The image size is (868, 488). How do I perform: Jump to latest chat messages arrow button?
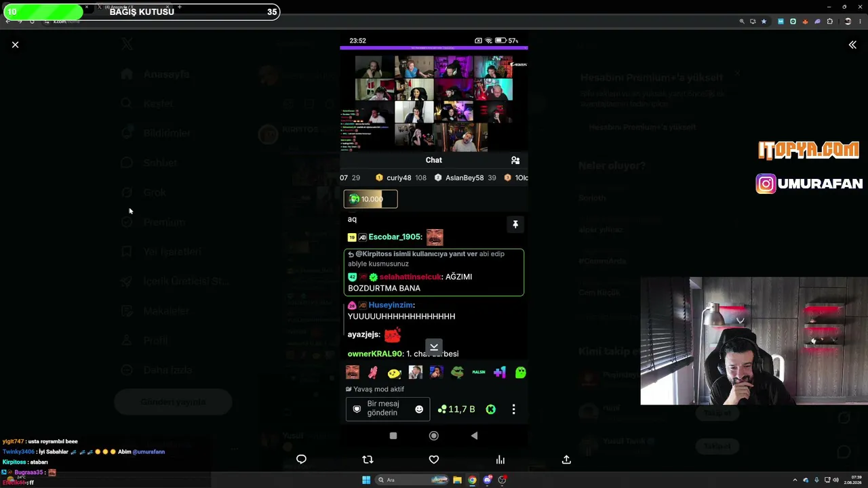[x=434, y=347]
